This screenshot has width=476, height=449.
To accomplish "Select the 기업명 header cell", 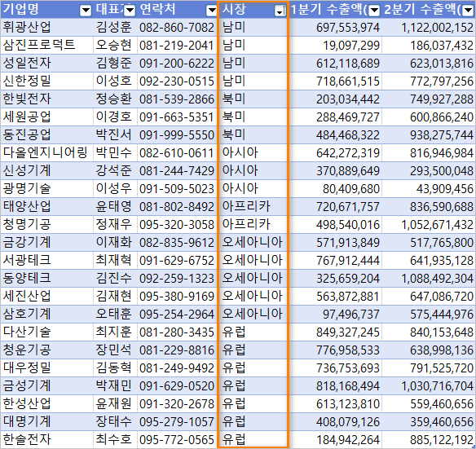I will pos(47,10).
